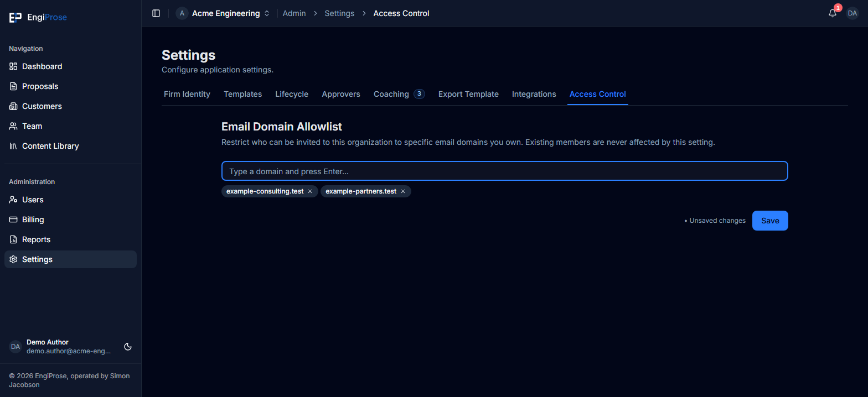This screenshot has width=868, height=397.
Task: Open Reports under Administration
Action: (70, 239)
